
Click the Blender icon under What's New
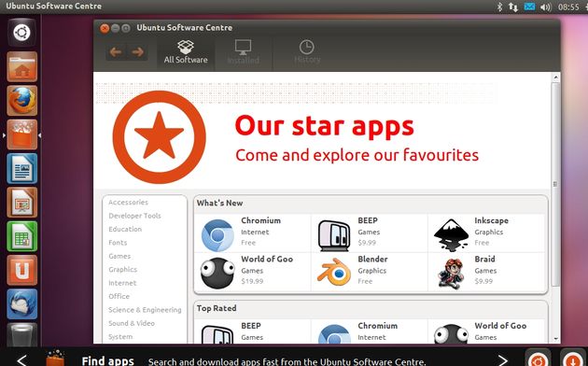(x=334, y=272)
